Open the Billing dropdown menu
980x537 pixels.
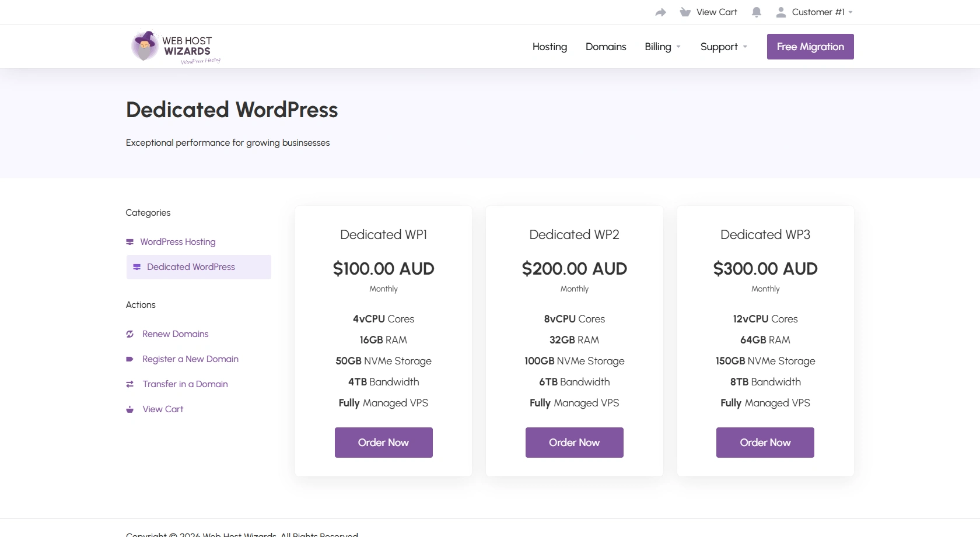[663, 47]
